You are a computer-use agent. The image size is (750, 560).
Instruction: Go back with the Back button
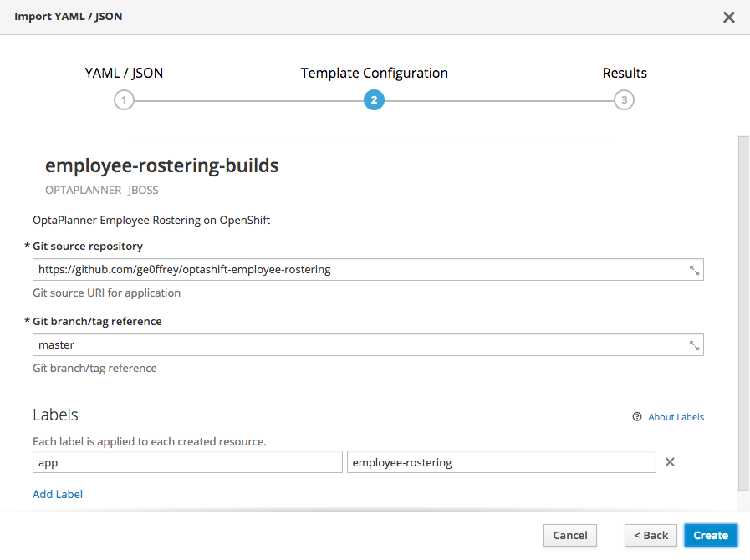pyautogui.click(x=651, y=535)
